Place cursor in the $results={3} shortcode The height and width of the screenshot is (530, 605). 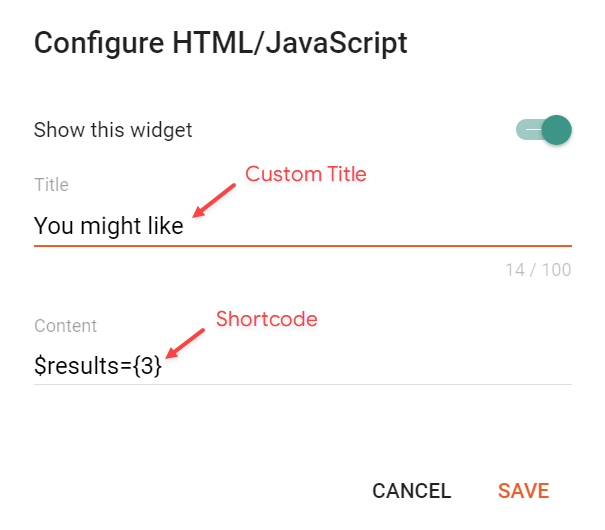(x=97, y=366)
